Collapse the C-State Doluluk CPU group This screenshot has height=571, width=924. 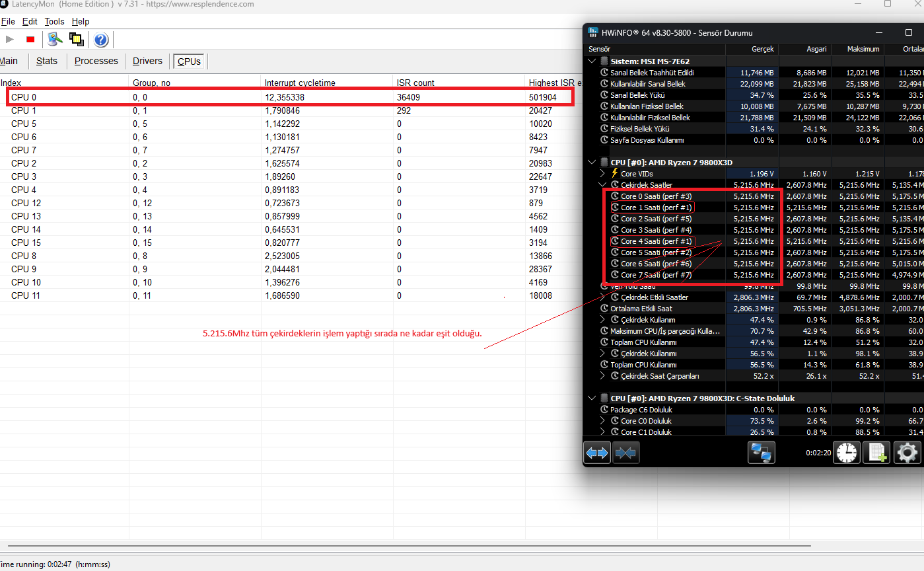(x=592, y=399)
